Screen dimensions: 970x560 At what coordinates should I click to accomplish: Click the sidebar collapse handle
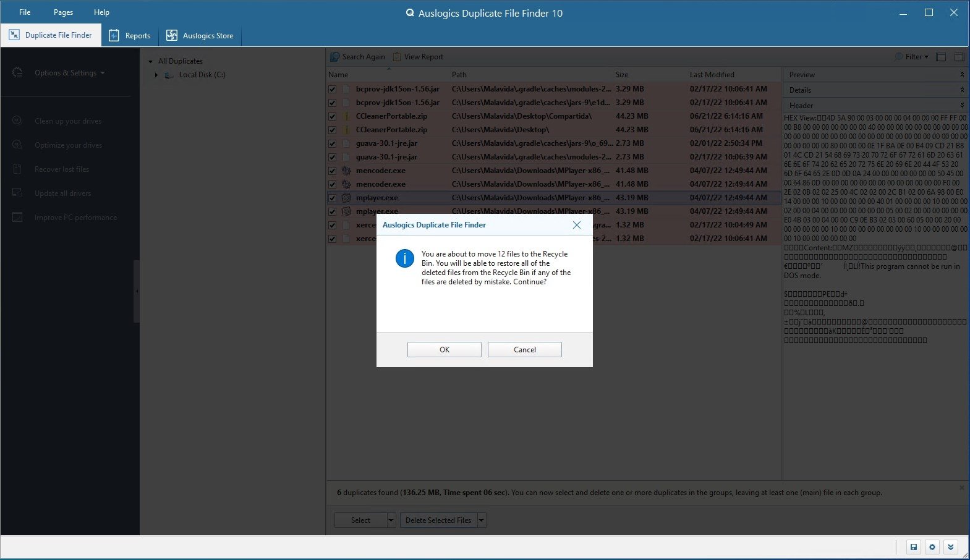[x=137, y=291]
